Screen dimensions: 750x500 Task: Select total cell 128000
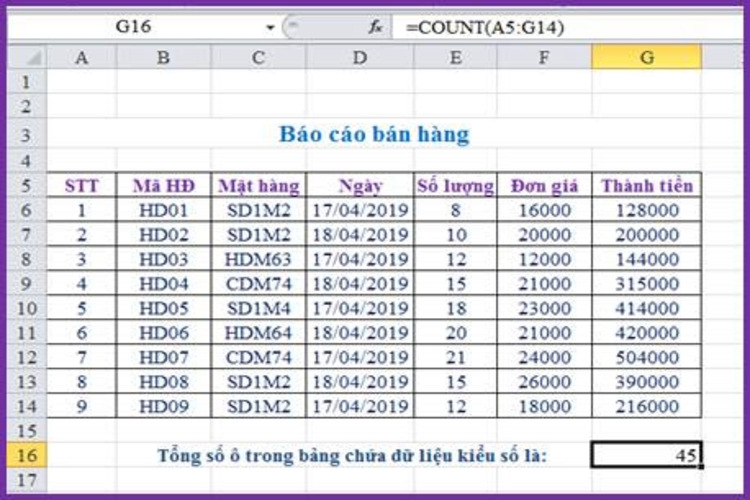click(647, 210)
